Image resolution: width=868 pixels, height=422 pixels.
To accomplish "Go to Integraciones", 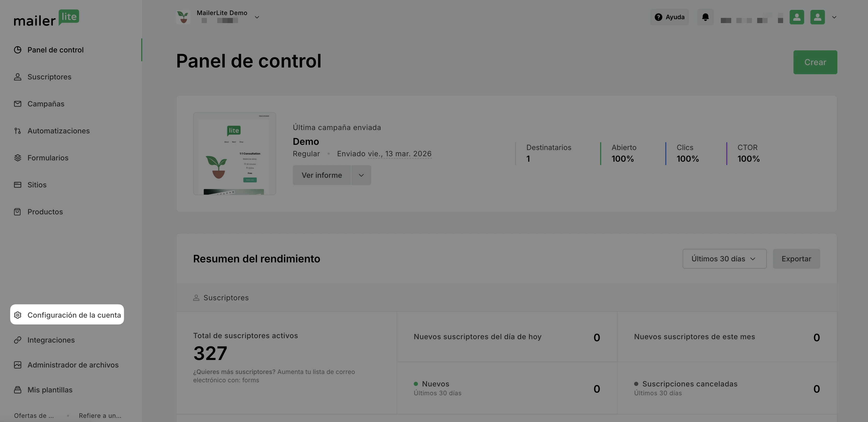I will click(x=51, y=340).
